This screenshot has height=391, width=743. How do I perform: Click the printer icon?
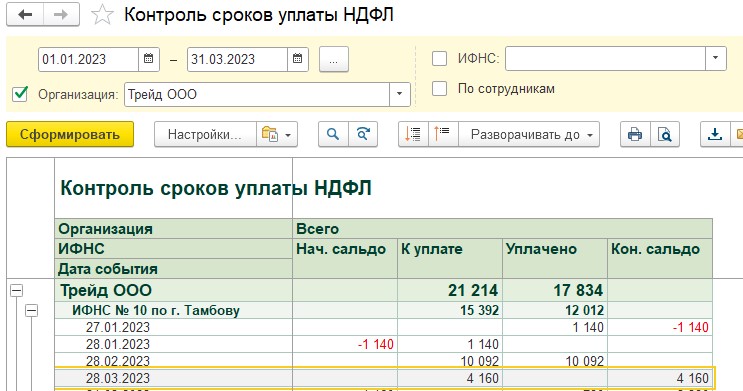[x=635, y=135]
